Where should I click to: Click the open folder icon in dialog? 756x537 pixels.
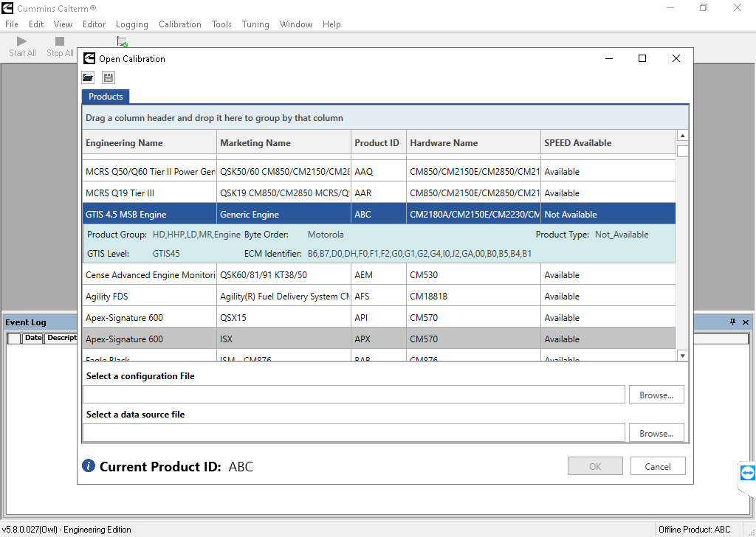88,77
